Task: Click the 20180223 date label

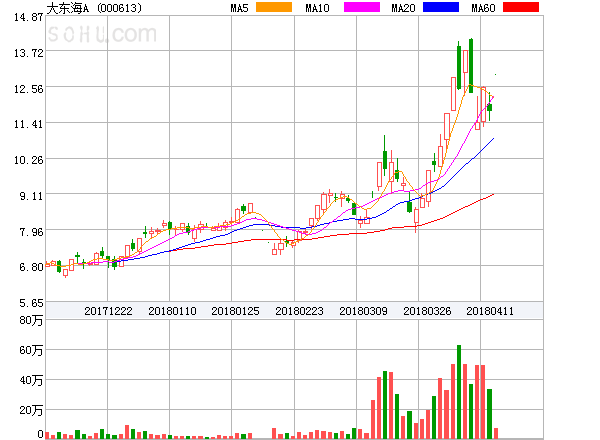Action: 299,311
